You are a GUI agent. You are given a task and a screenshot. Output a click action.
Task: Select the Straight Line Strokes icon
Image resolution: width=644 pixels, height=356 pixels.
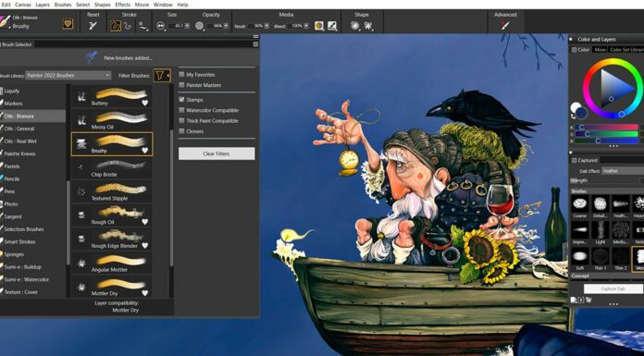[128, 26]
